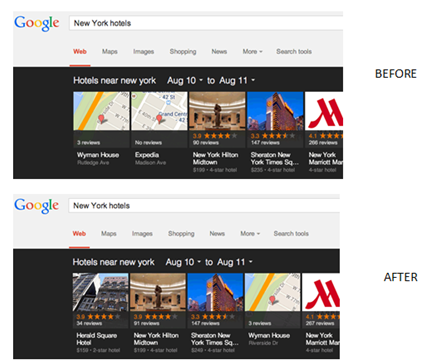Click the Marriott logo image in BEFORE
This screenshot has height=363, width=436.
pyautogui.click(x=324, y=111)
